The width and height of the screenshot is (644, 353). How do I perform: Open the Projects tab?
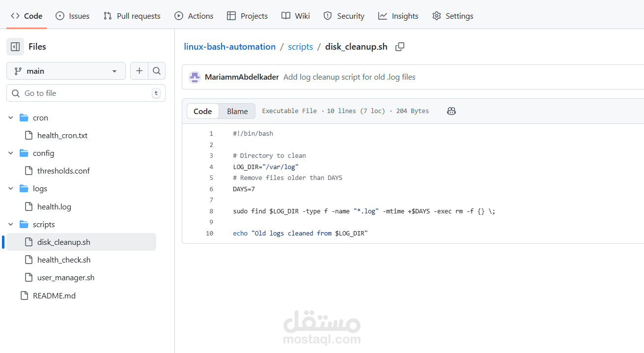coord(248,16)
